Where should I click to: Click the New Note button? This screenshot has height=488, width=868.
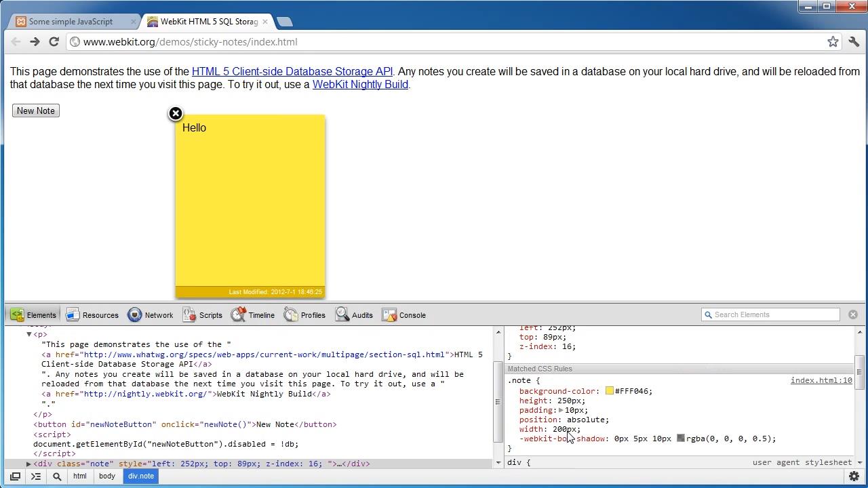click(36, 110)
